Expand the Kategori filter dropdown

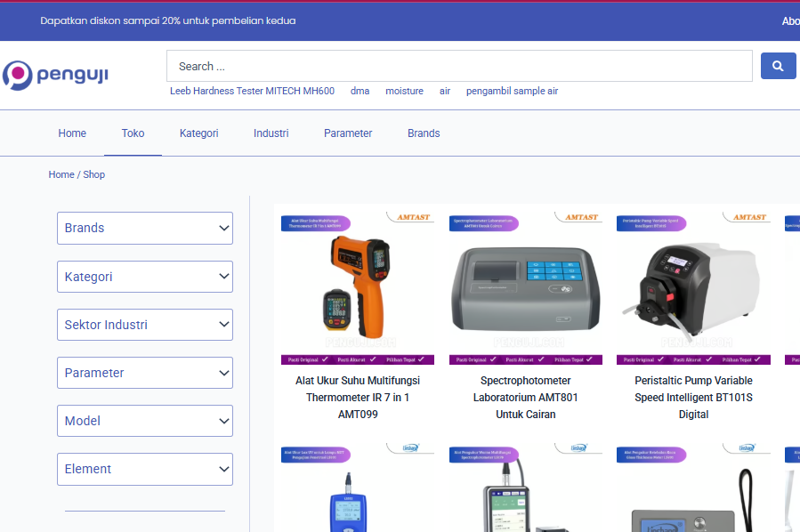[145, 277]
